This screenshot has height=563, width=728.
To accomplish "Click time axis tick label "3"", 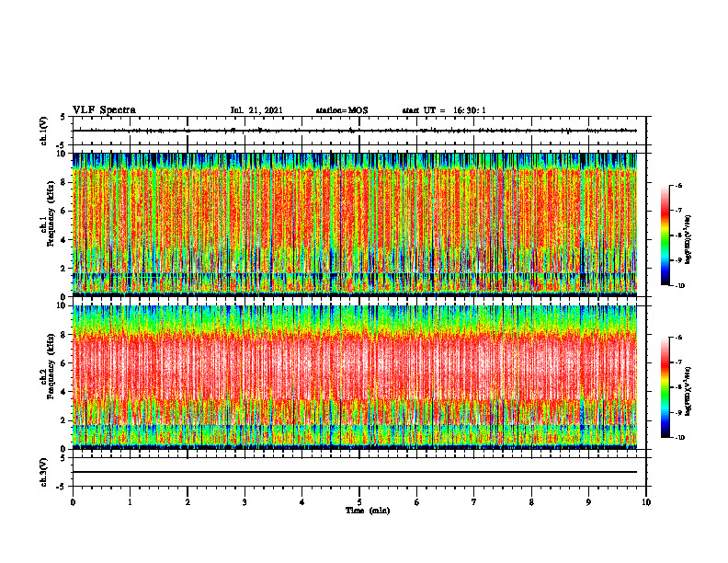I will 245,502.
